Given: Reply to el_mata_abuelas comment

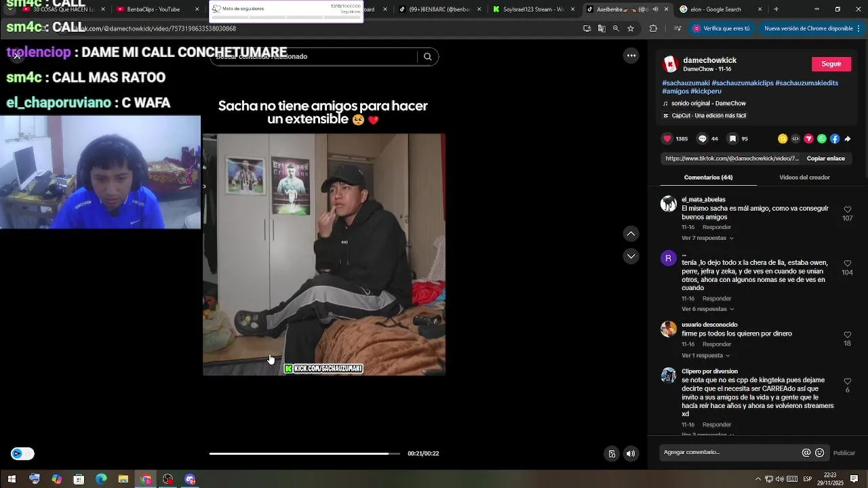Looking at the screenshot, I should pyautogui.click(x=717, y=227).
